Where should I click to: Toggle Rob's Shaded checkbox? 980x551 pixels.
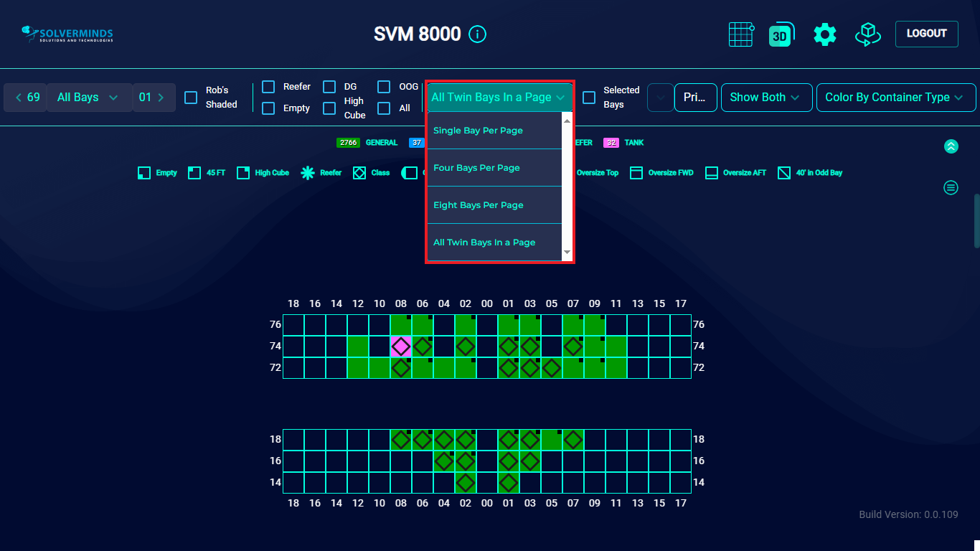(191, 98)
